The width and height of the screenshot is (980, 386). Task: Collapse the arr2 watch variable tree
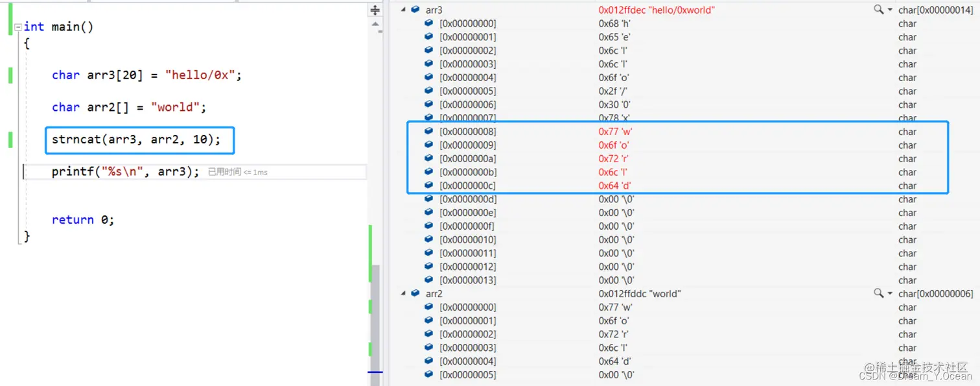click(404, 293)
